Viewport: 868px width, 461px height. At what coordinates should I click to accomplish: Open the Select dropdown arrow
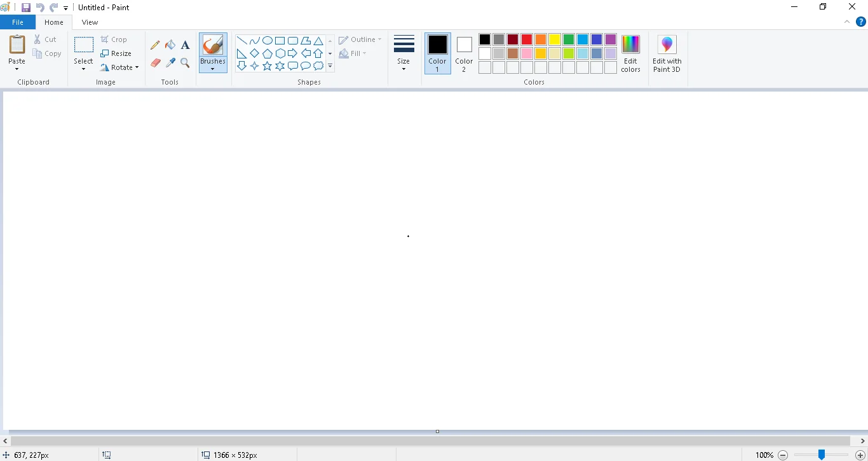(83, 69)
